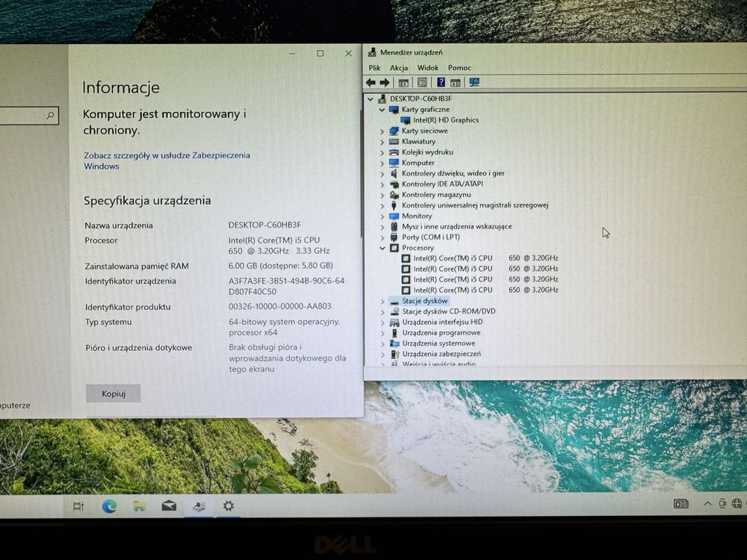Expand Porty (COM i LPT) category

[x=382, y=237]
